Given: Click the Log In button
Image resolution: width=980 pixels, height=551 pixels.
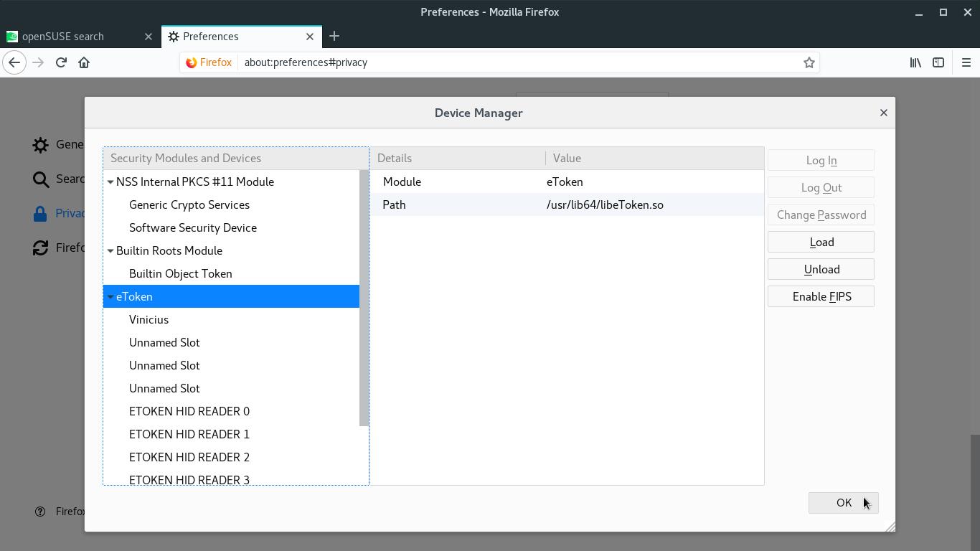Looking at the screenshot, I should point(821,161).
